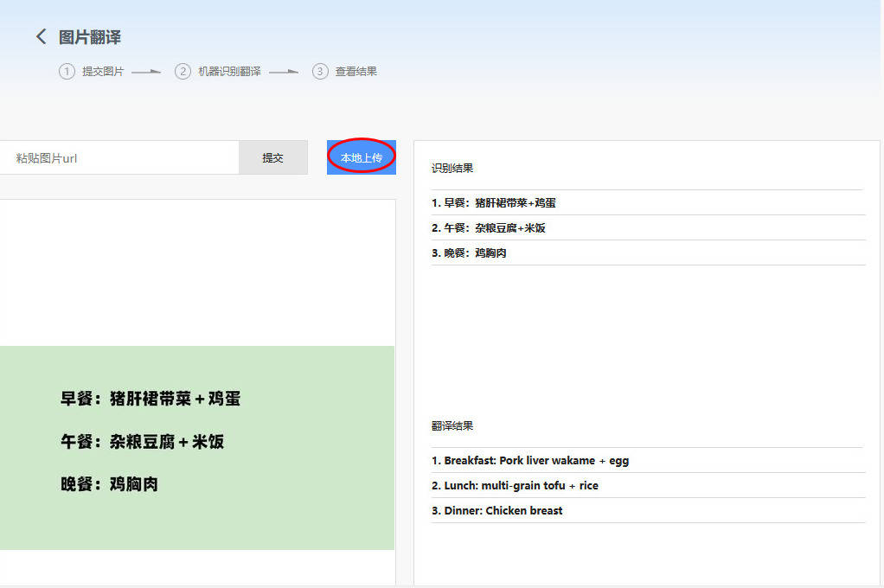Select the red-circled 本地上传 upload icon button
This screenshot has height=588, width=884.
[x=361, y=157]
